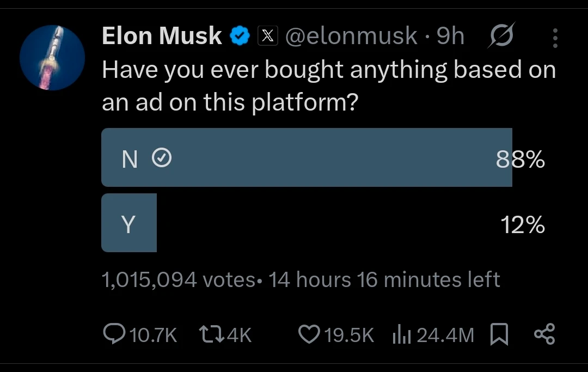588x372 pixels.
Task: Click the selected-vote checkmark beside N
Action: point(161,158)
